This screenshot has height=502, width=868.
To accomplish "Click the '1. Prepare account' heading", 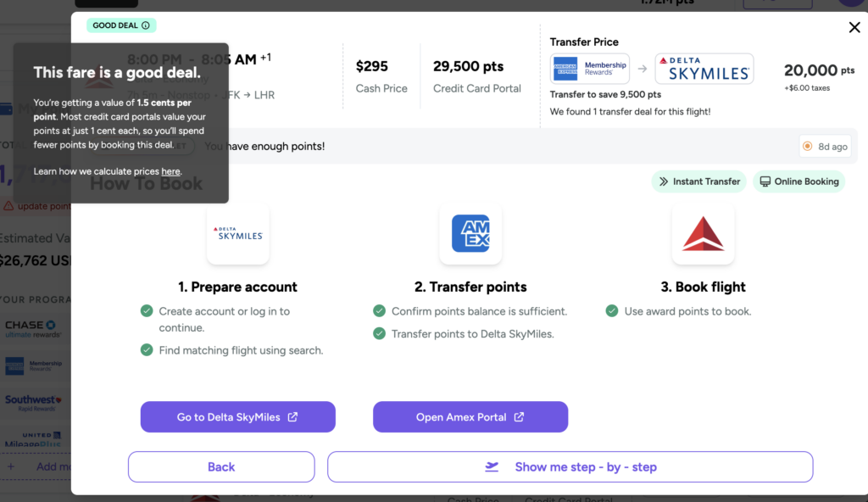I will [237, 287].
